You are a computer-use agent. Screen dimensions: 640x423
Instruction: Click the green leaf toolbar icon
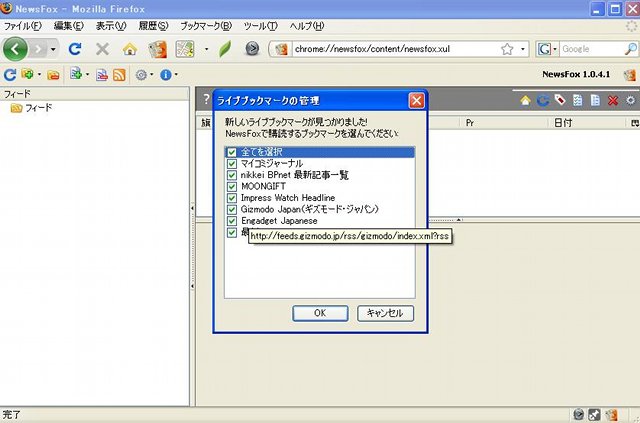pos(225,49)
